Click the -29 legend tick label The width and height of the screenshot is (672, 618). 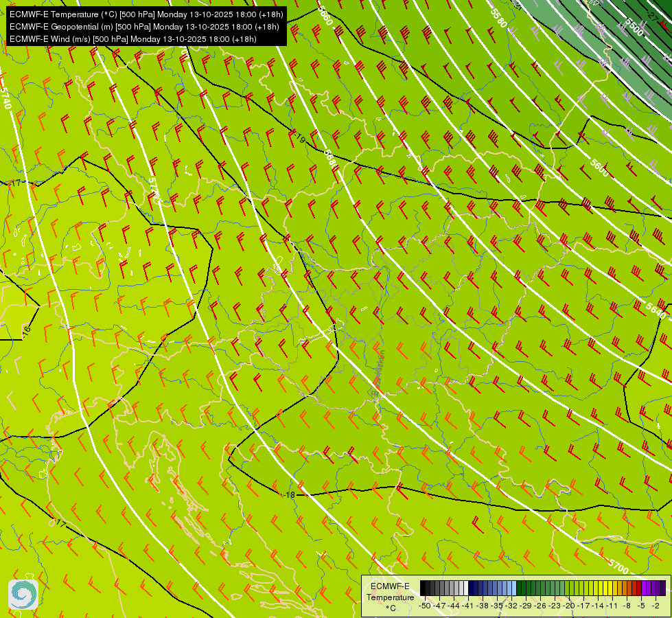526,606
